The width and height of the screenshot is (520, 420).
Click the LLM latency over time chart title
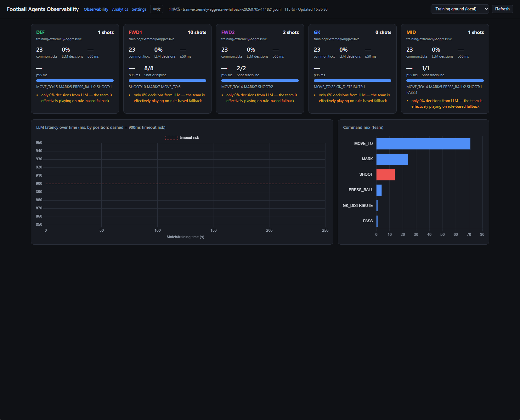(101, 128)
